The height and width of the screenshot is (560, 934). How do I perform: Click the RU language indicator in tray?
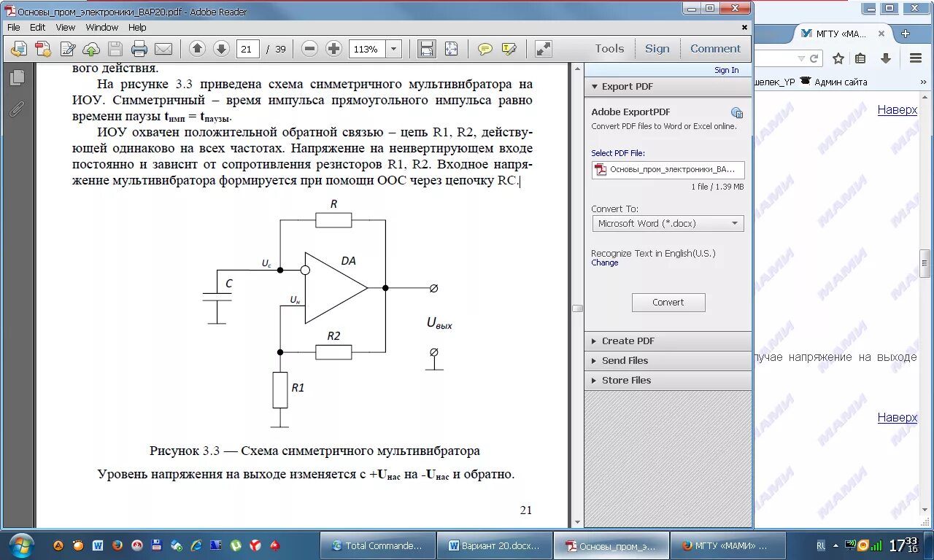point(821,545)
